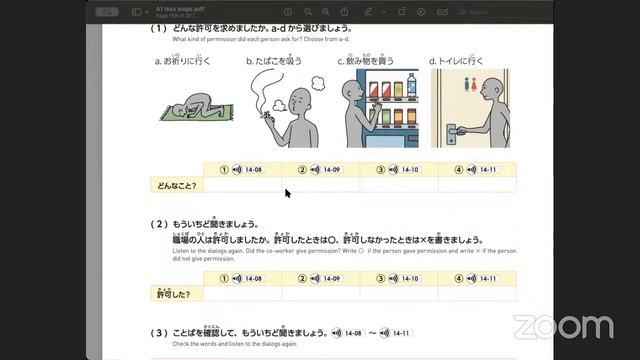Click the 14-10 label in the 許可した table
This screenshot has width=640, height=360.
[x=410, y=278]
